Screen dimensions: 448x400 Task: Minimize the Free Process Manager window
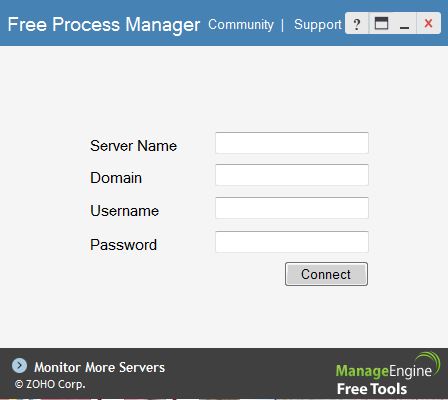404,24
